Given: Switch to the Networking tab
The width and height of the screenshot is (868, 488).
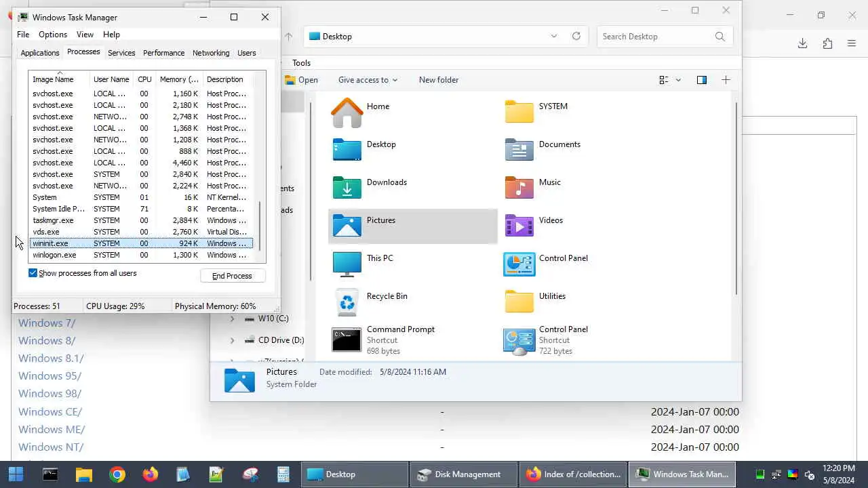Looking at the screenshot, I should pyautogui.click(x=211, y=53).
